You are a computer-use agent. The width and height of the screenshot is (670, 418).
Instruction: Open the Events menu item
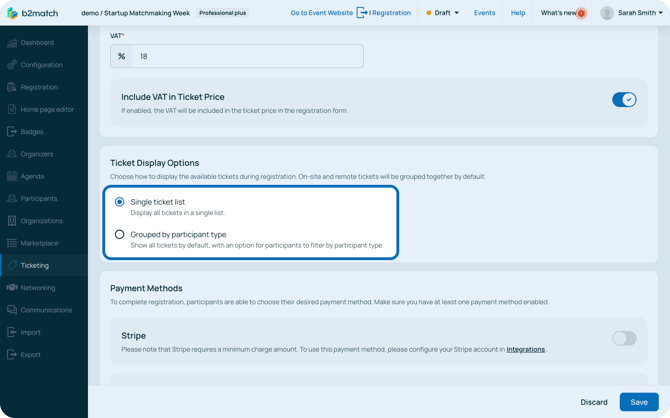pyautogui.click(x=484, y=13)
